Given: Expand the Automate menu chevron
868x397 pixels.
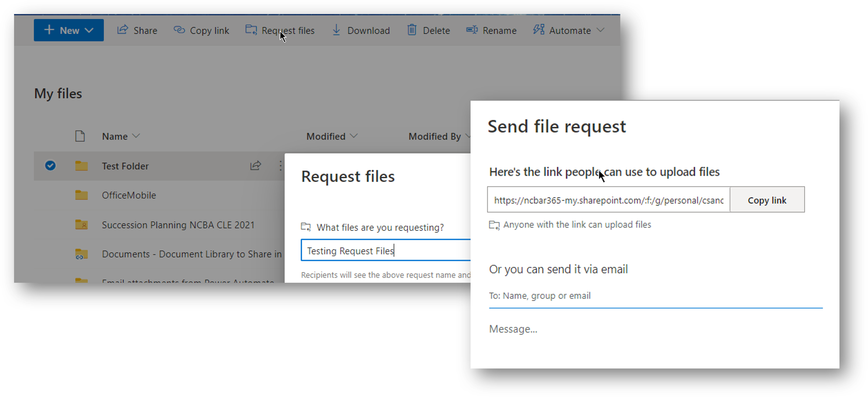Looking at the screenshot, I should pyautogui.click(x=600, y=30).
